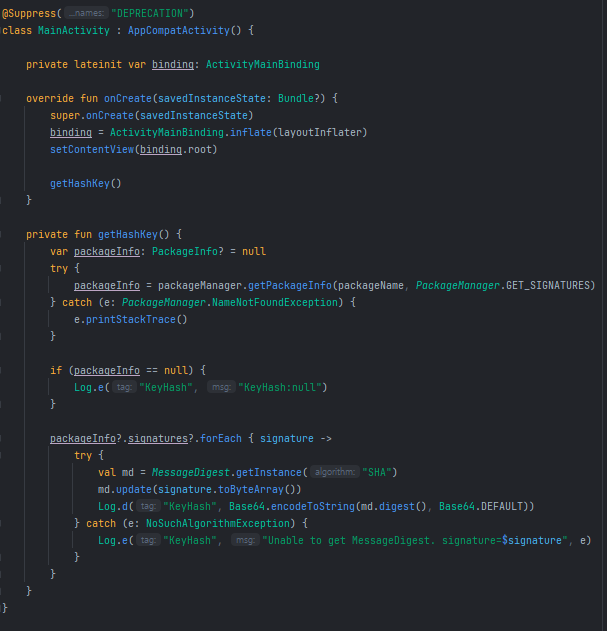Click the PackageInfo? type annotation

[x=187, y=252]
